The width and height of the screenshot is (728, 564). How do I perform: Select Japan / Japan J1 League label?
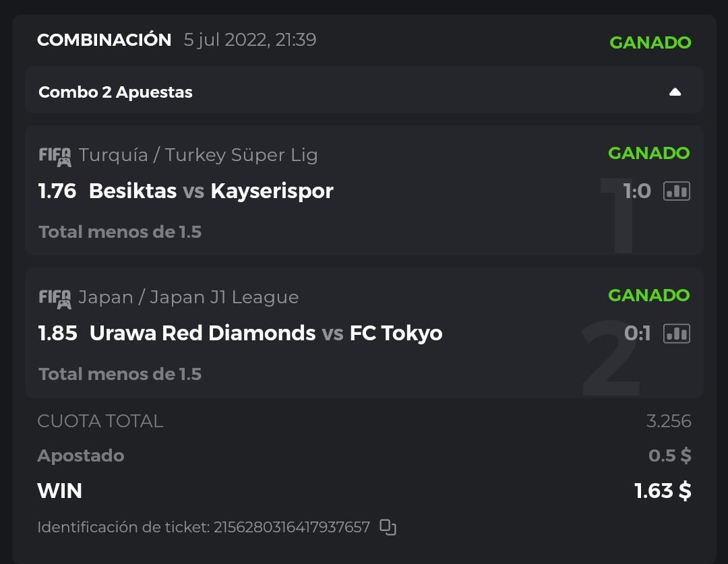189,297
